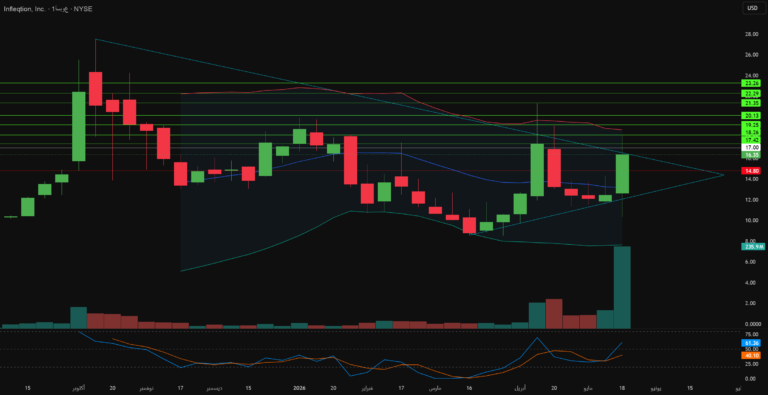
Task: Click the triangle apex point at right
Action: [x=723, y=175]
